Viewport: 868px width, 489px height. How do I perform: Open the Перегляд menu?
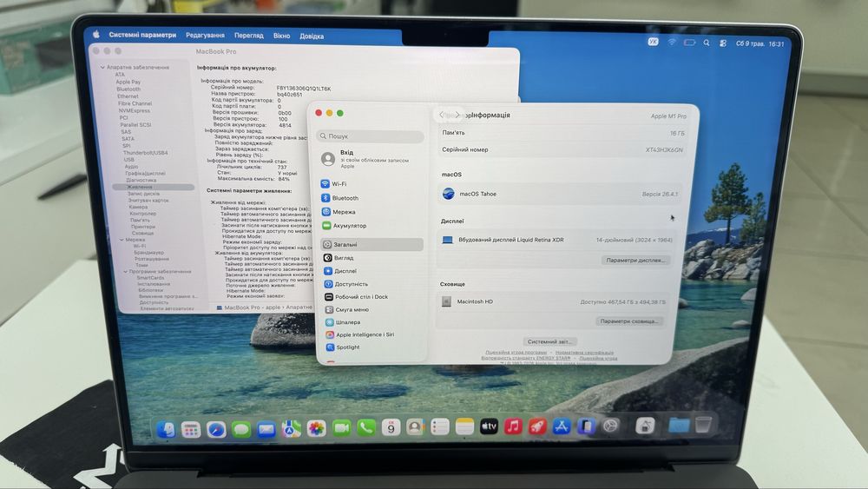tap(249, 36)
